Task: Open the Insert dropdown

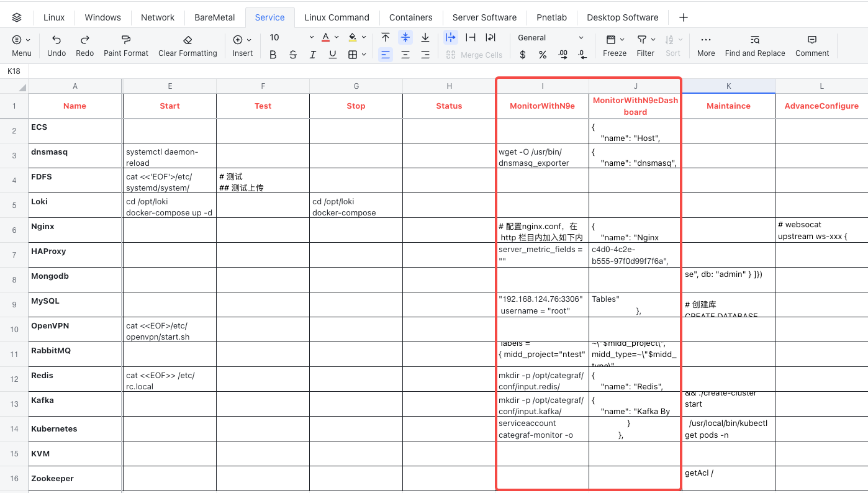Action: 243,46
